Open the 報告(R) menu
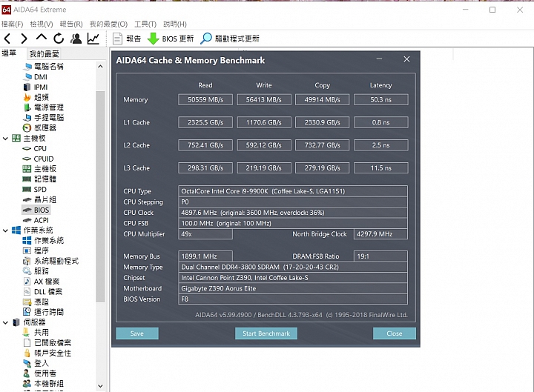This screenshot has height=392, width=534. pos(71,24)
